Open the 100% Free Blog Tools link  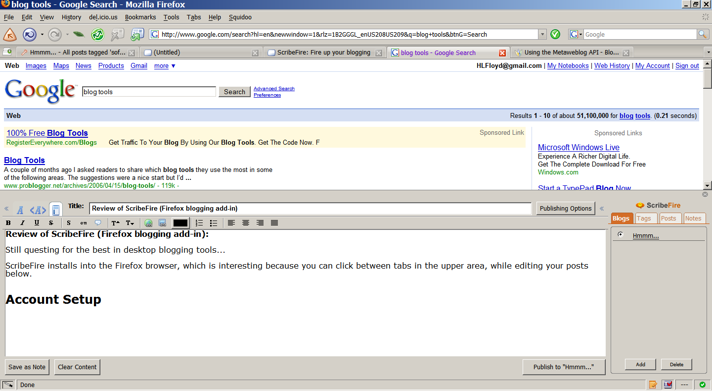[x=47, y=133]
